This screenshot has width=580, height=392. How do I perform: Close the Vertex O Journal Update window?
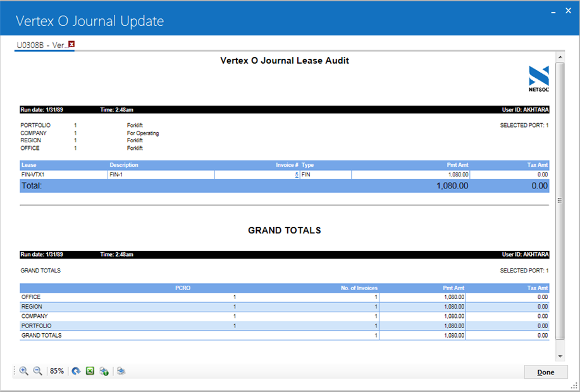[x=569, y=11]
